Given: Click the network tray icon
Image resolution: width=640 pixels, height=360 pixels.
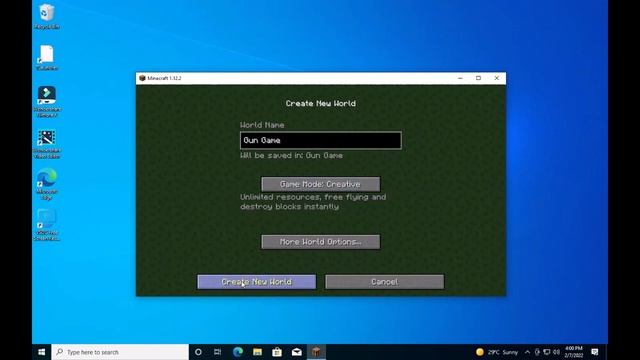Looking at the screenshot, I should [547, 352].
